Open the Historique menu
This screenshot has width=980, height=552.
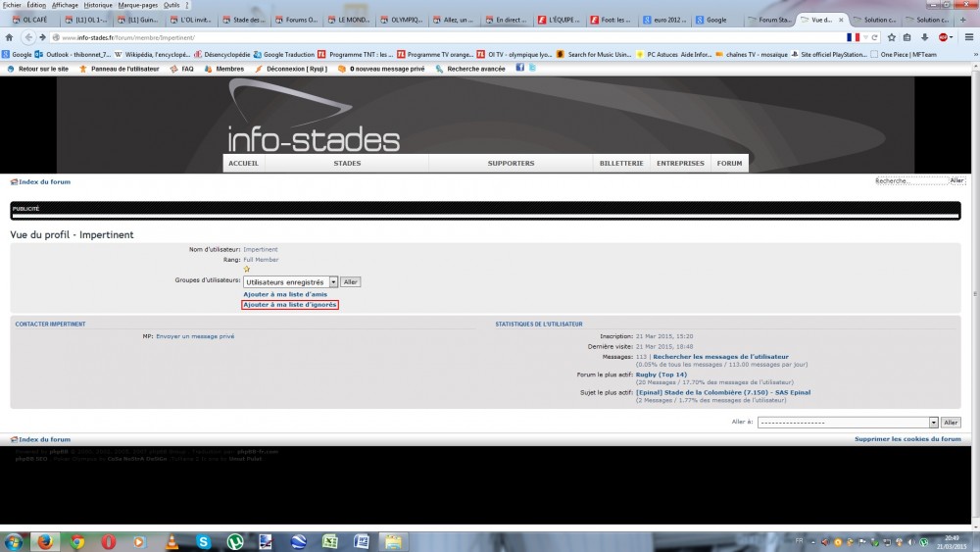[x=98, y=5]
